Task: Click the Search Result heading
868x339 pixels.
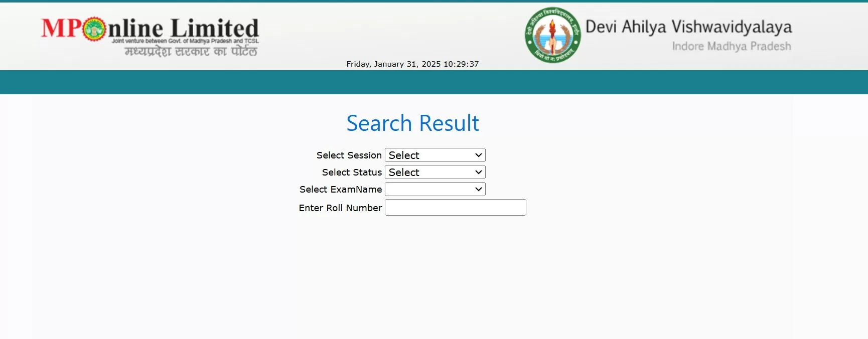Action: tap(412, 123)
